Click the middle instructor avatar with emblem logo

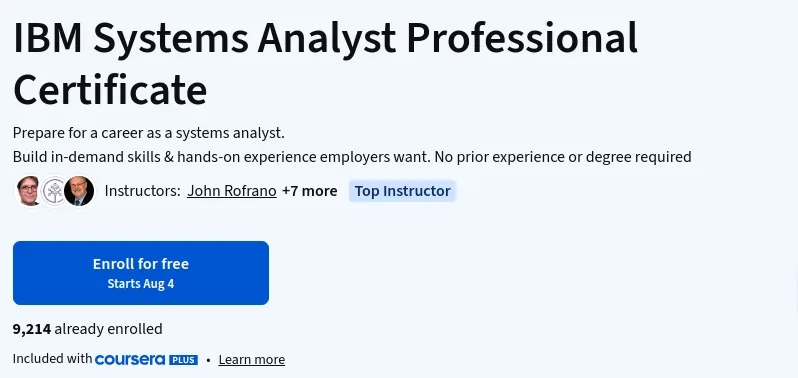53,191
